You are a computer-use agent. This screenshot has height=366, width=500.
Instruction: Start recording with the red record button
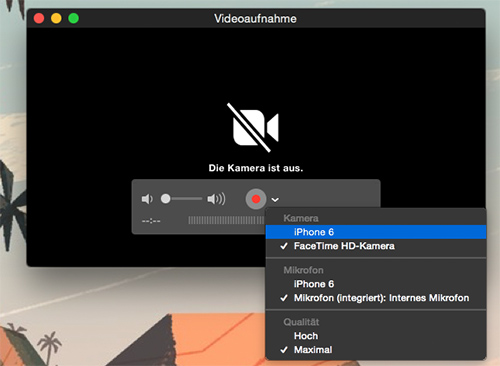[x=256, y=199]
